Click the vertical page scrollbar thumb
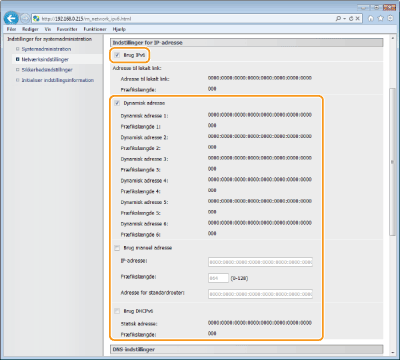Viewport: 400px width, 360px height. point(392,162)
